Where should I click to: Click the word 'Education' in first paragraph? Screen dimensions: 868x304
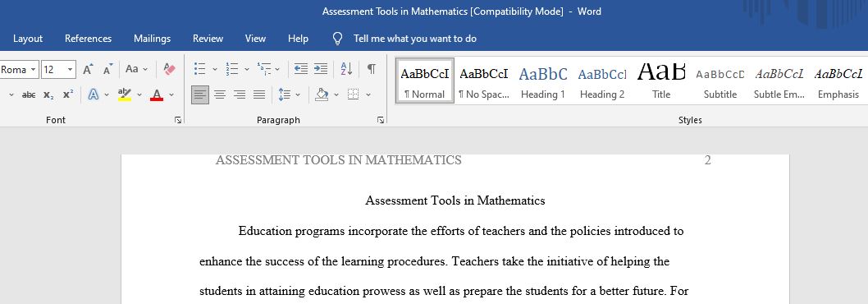click(x=265, y=231)
